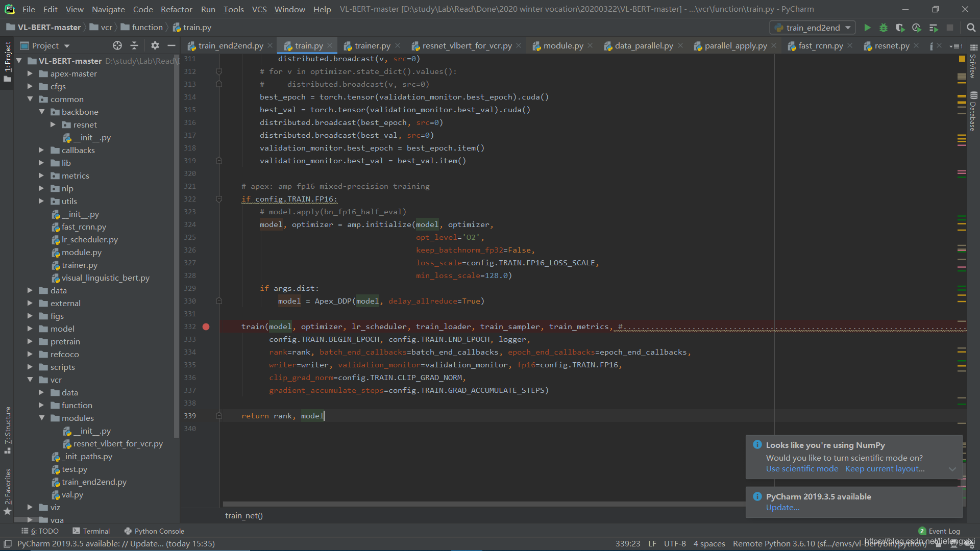Screen dimensions: 980x551
Task: Open the SciView side panel
Action: click(973, 61)
